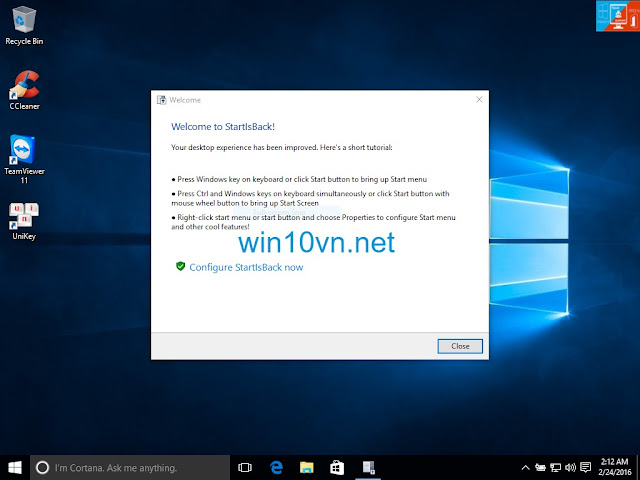The width and height of the screenshot is (640, 480).
Task: Select the CCleaner desktop shortcut
Action: (x=24, y=90)
